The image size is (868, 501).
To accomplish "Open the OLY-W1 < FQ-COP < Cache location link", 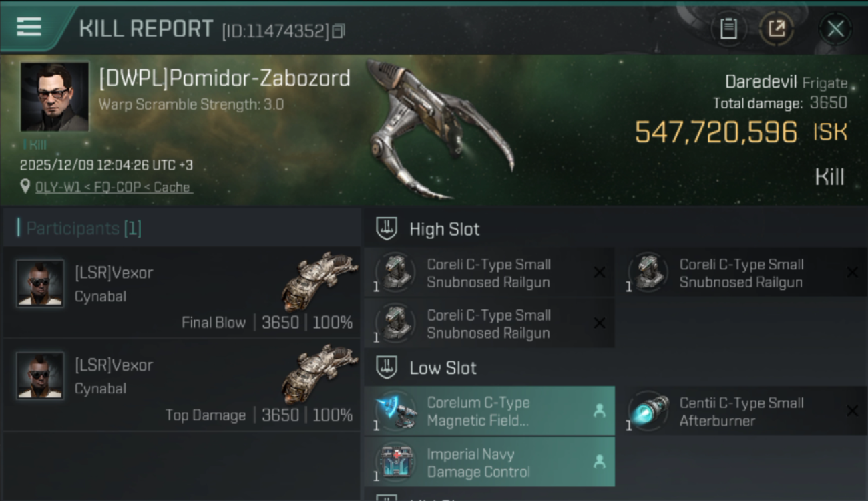I will coord(114,188).
